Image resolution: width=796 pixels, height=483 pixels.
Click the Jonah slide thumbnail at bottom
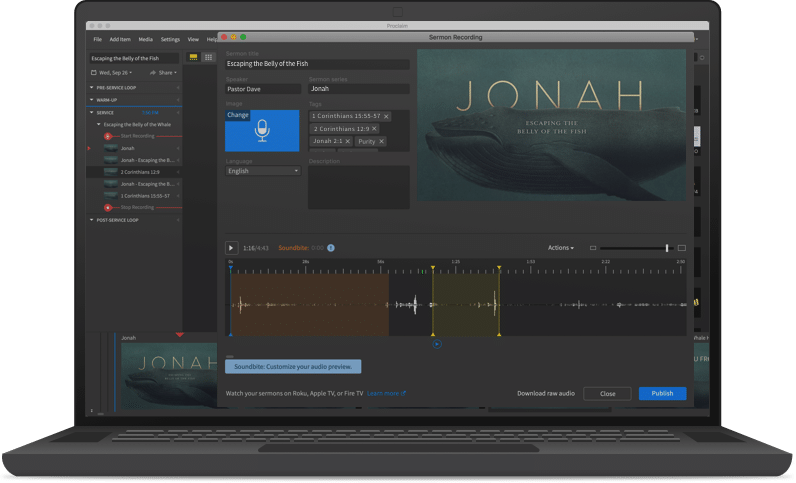coord(169,375)
